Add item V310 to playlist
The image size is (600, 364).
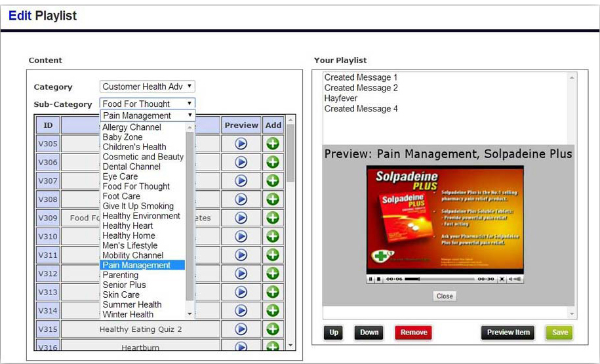pos(272,236)
